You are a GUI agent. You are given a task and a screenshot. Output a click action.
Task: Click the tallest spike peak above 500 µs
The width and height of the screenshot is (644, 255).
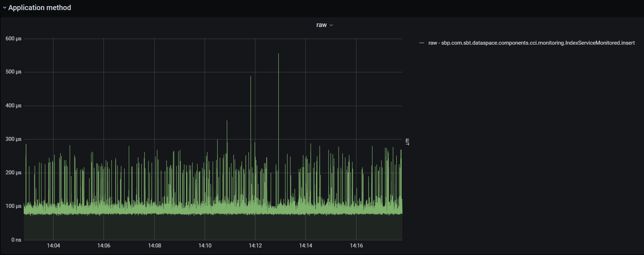point(278,54)
